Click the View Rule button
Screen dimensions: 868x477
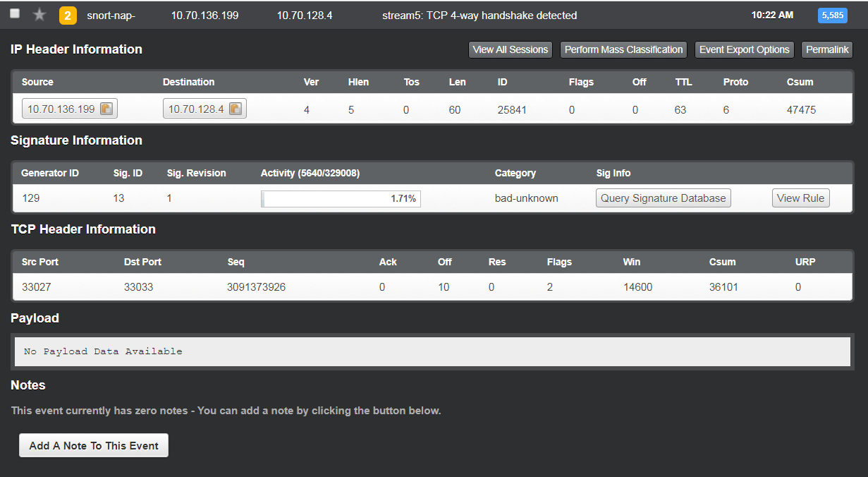pyautogui.click(x=800, y=198)
